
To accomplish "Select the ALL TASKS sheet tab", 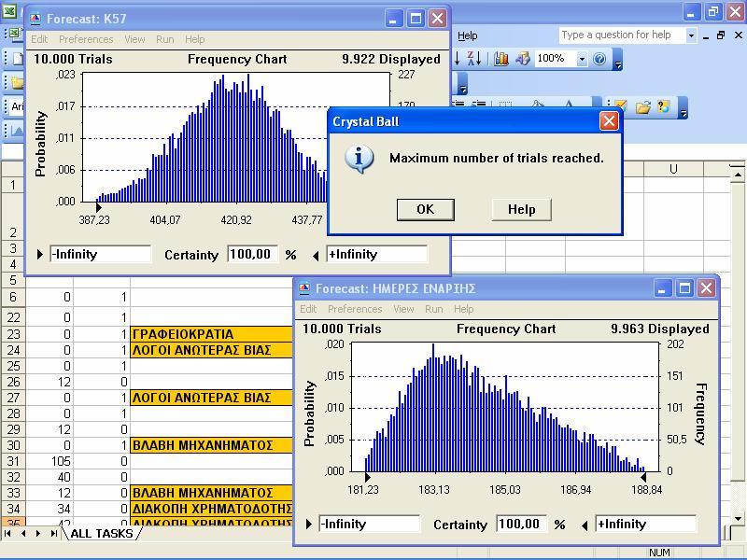I will coord(102,533).
